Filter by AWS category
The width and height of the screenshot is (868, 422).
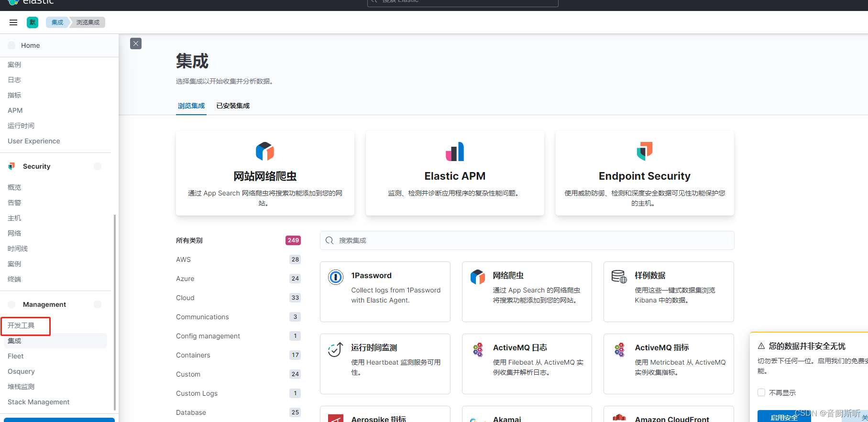pos(238,260)
